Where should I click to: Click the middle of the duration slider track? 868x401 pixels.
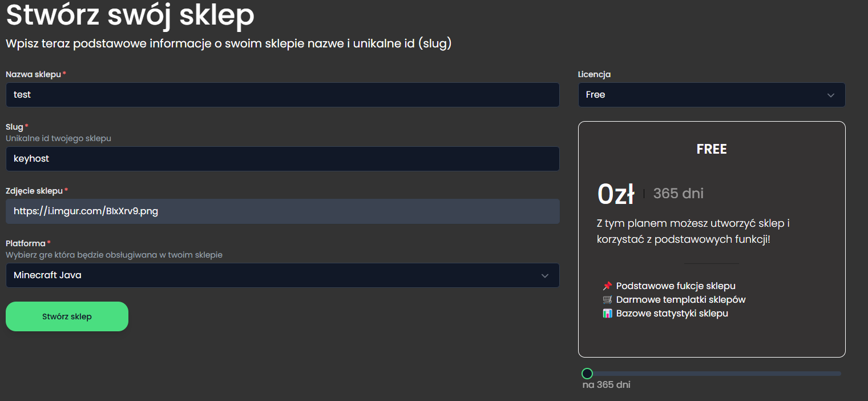tap(712, 374)
